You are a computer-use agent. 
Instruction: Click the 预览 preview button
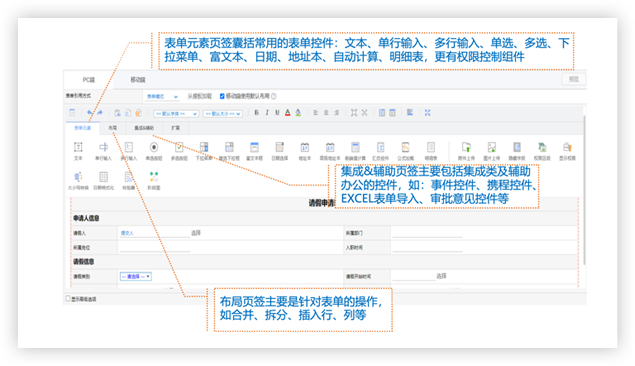[x=574, y=79]
